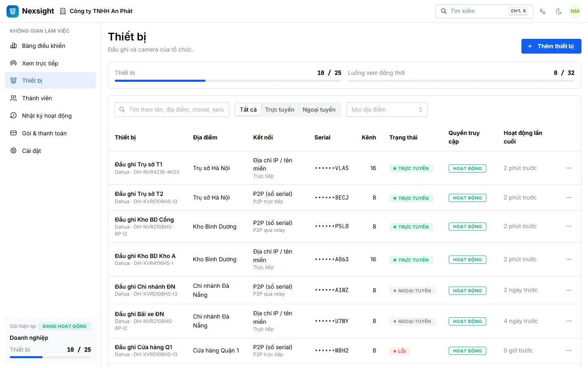This screenshot has width=588, height=368.
Task: Click the serial ••••••P5L0 cell
Action: point(332,226)
